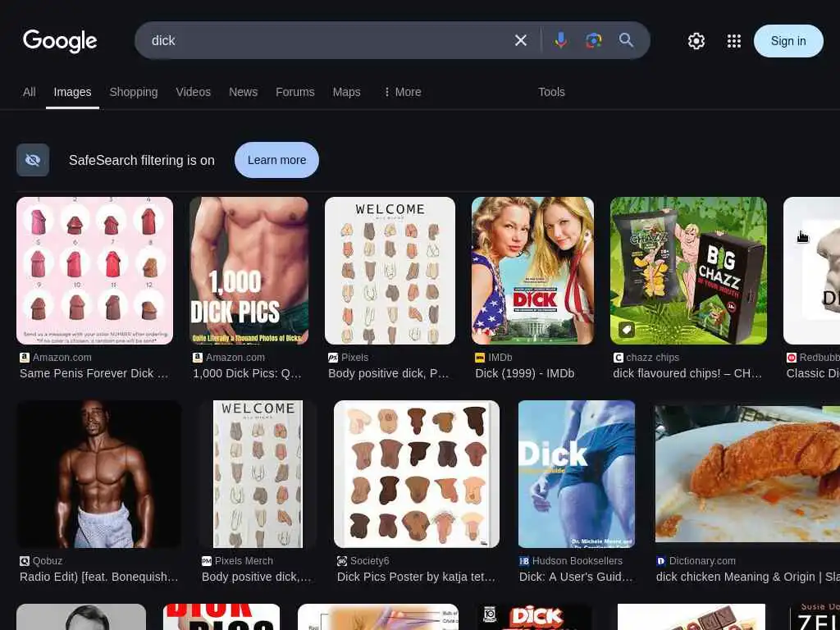Open the Tools options
This screenshot has width=840, height=630.
(x=551, y=92)
